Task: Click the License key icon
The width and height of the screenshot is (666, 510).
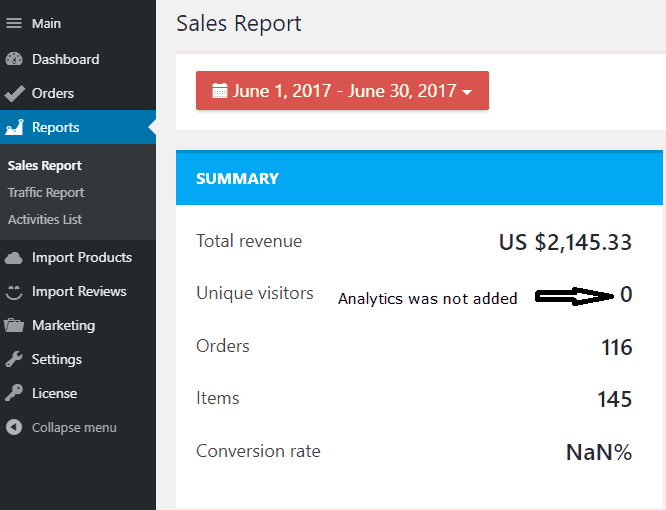Action: (x=14, y=393)
